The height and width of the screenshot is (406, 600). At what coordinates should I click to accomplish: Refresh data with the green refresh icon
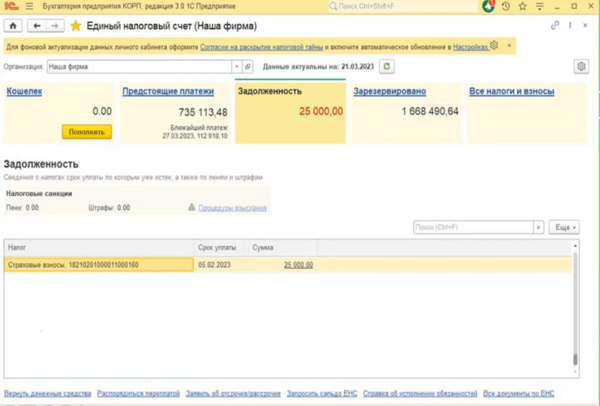(386, 66)
